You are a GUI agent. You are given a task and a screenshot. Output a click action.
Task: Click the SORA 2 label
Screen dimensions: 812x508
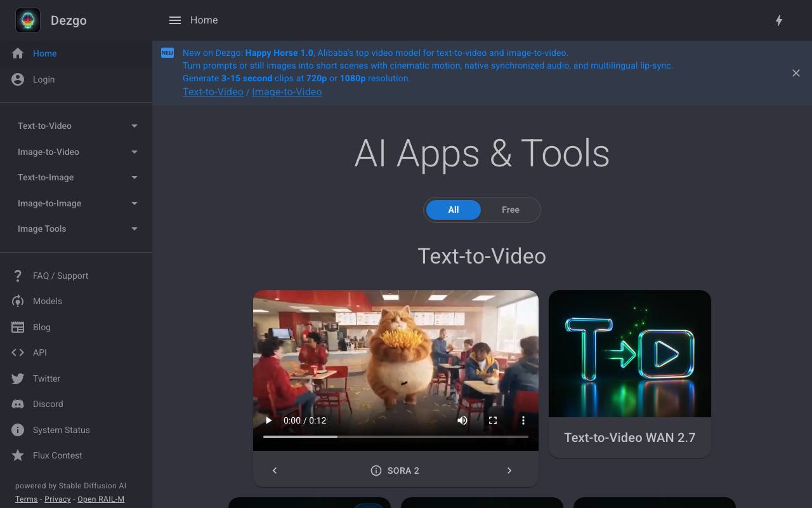coord(403,471)
